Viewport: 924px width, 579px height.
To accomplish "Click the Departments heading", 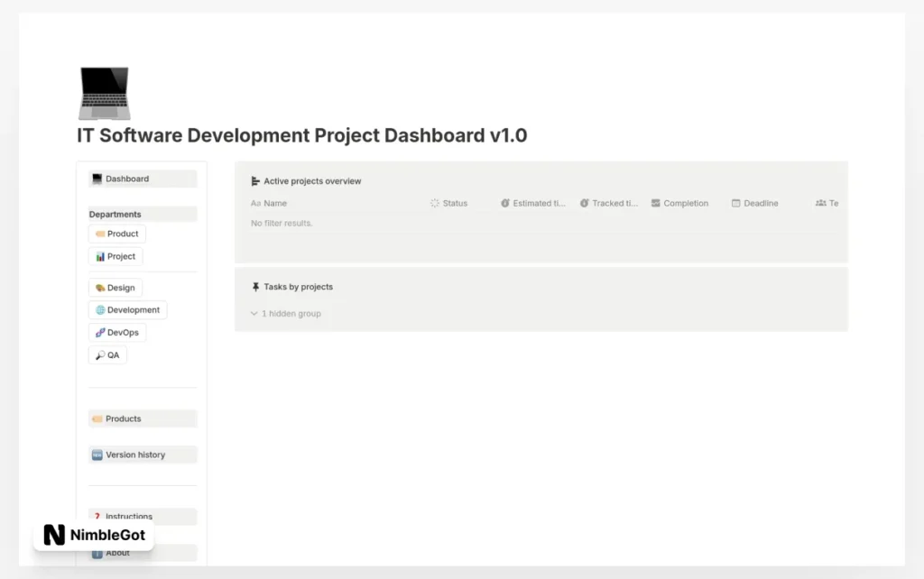I will click(115, 215).
